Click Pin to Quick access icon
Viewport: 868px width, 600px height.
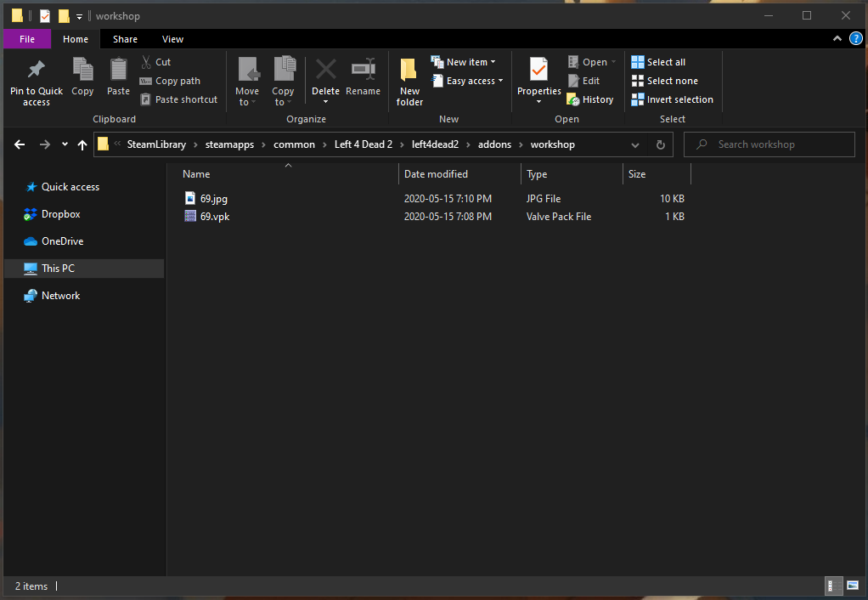37,69
